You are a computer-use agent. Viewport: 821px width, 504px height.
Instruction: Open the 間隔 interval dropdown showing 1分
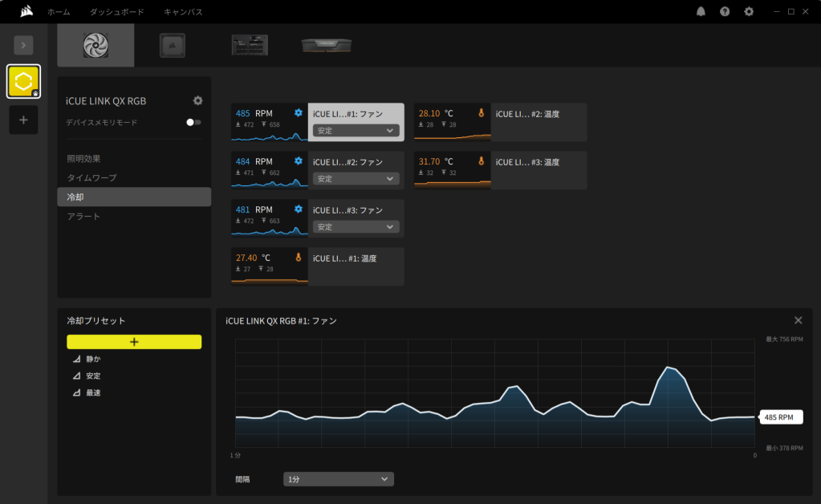coord(338,479)
